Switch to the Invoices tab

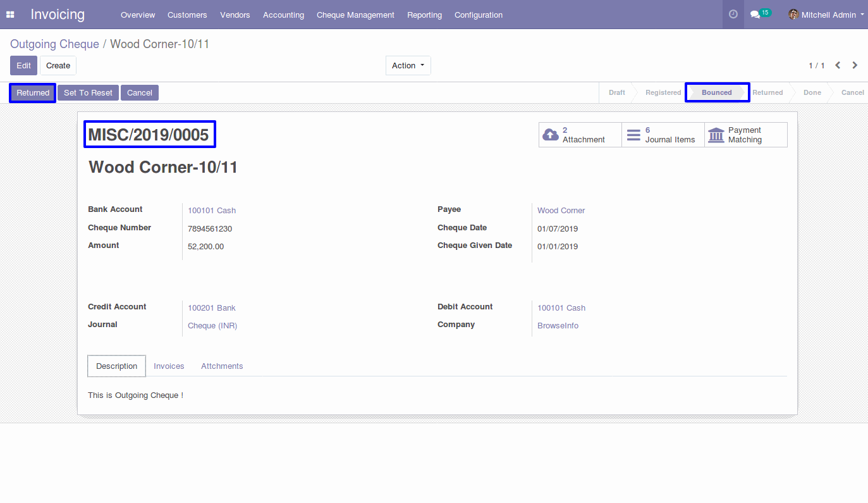[169, 366]
